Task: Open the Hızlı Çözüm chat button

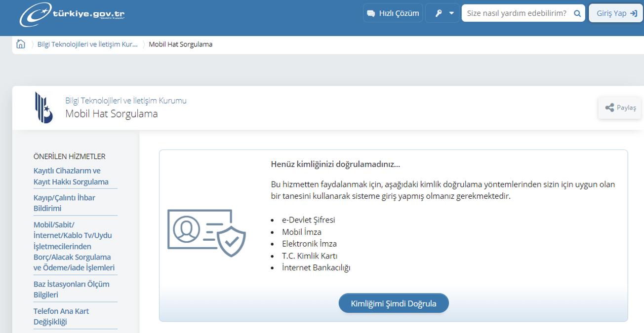Action: pyautogui.click(x=393, y=13)
